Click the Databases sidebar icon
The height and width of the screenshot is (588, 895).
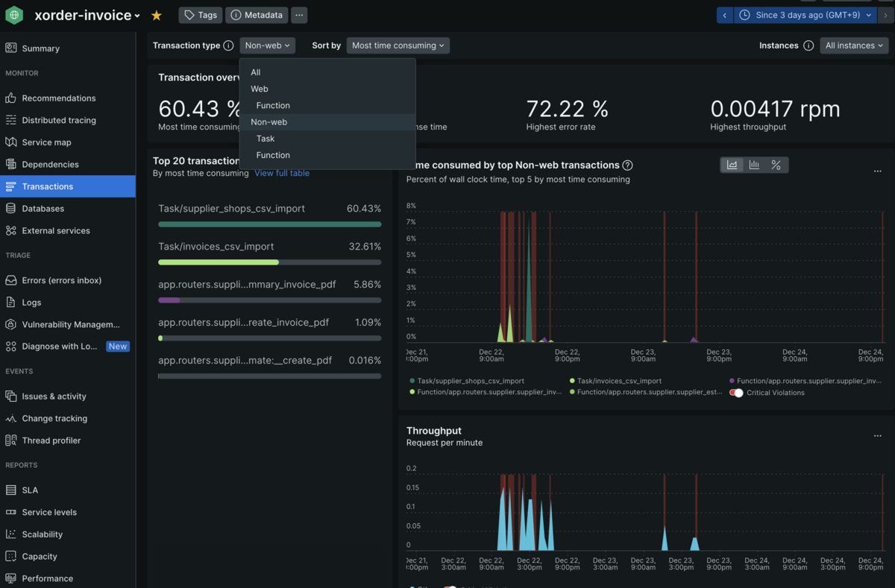click(10, 209)
